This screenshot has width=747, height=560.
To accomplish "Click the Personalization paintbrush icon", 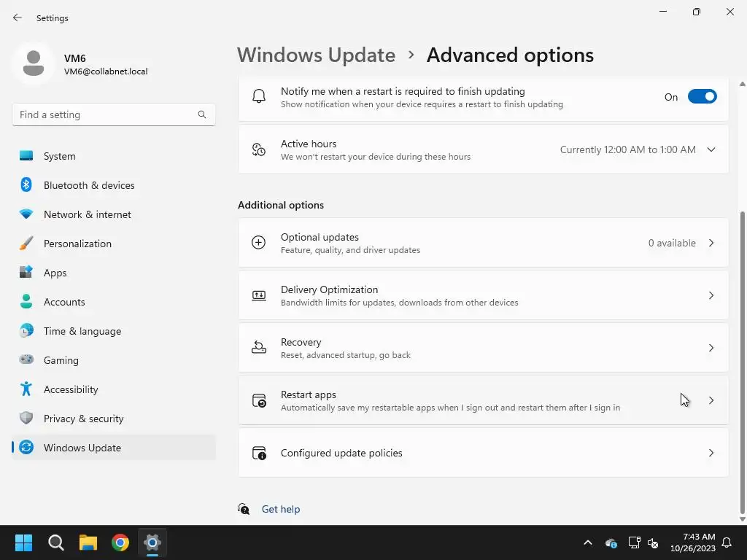I will [26, 244].
